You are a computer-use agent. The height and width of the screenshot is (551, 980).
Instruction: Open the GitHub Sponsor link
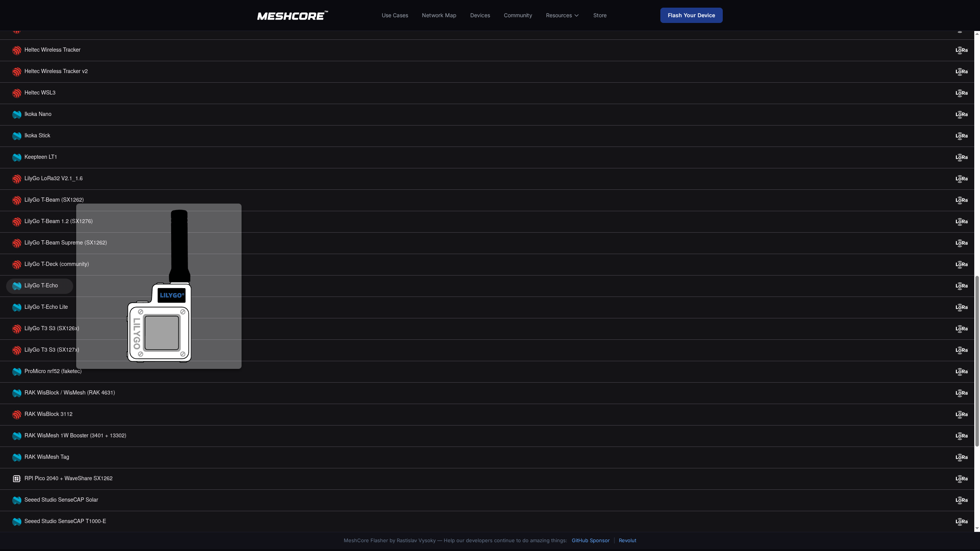pos(590,540)
